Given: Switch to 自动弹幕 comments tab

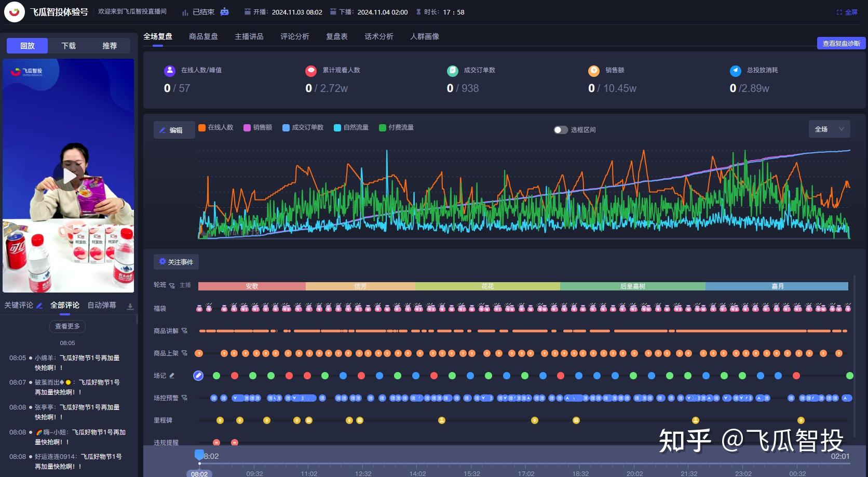Looking at the screenshot, I should (x=102, y=306).
